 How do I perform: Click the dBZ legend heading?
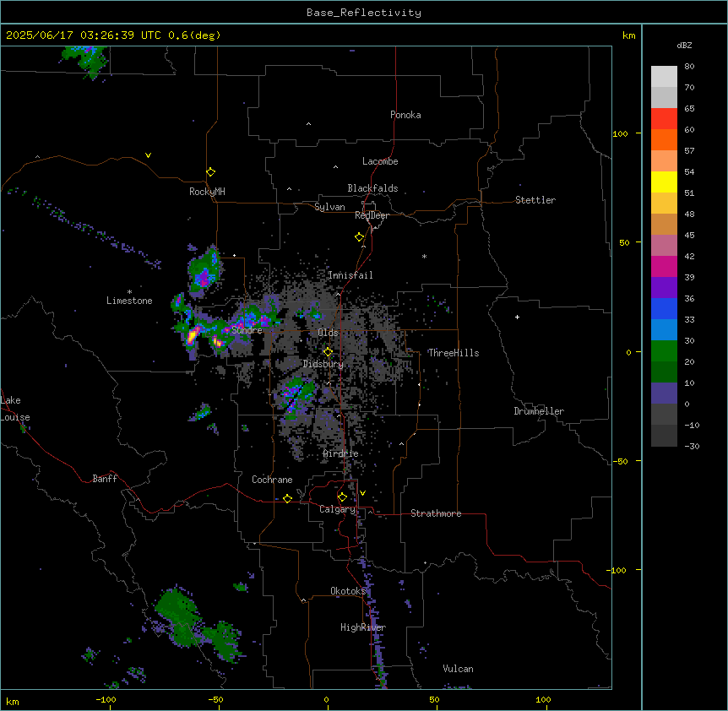coord(684,46)
